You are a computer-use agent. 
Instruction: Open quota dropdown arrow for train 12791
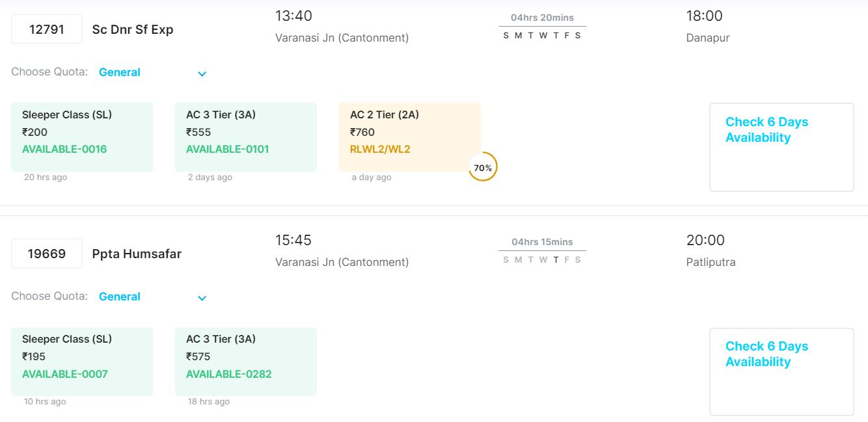(x=202, y=73)
